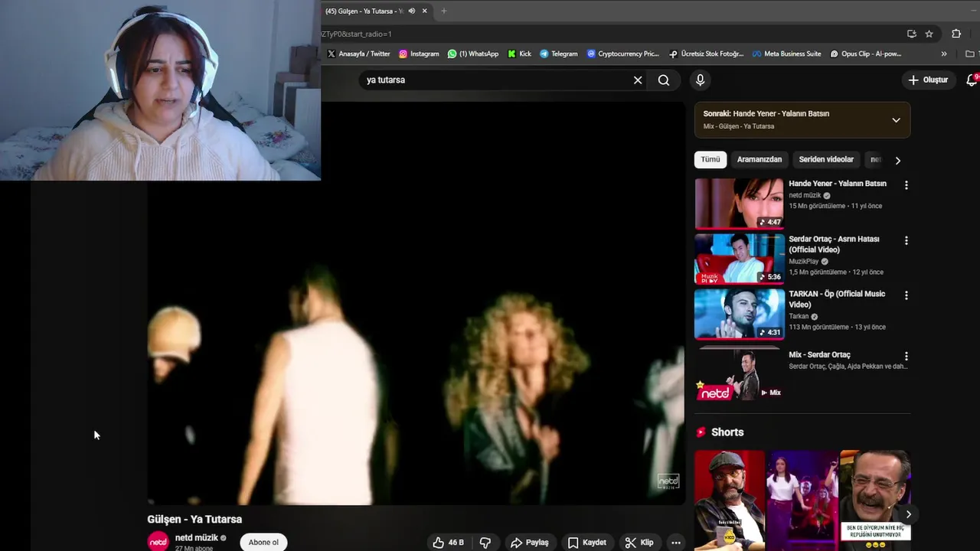Open Serdar Ortaç - Asrın Hatası thumbnail
The height and width of the screenshot is (551, 980).
(740, 259)
